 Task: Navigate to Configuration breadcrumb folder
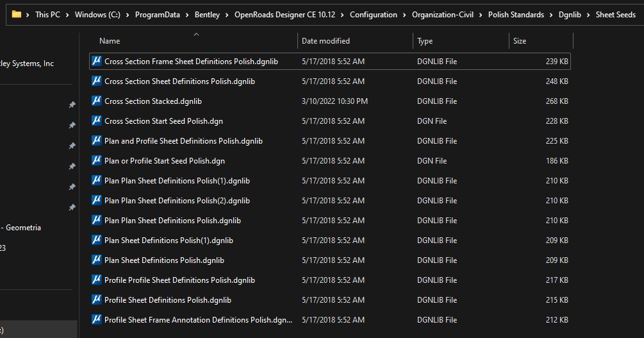coord(374,14)
